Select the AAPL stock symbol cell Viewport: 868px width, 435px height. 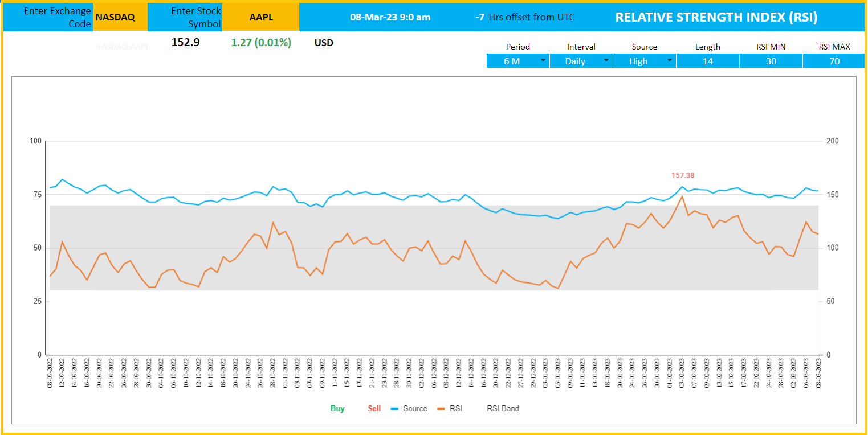260,17
